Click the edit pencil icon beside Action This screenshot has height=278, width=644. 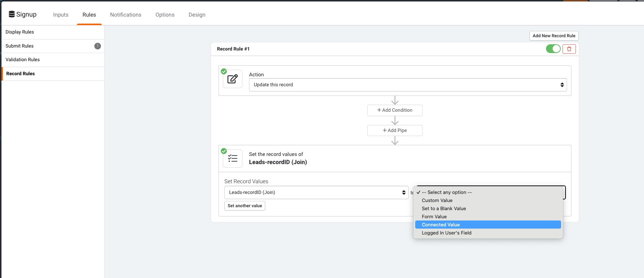pyautogui.click(x=232, y=79)
